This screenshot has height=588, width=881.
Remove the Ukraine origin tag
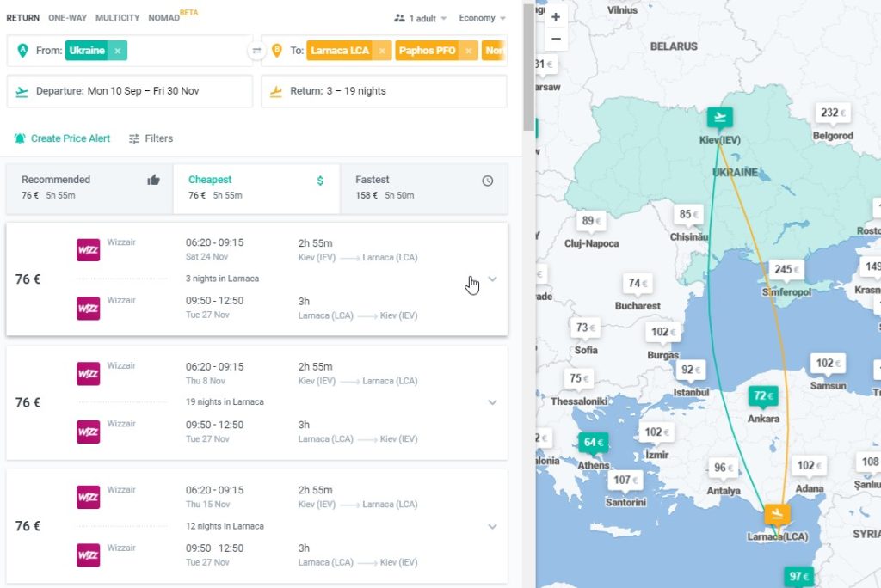tap(117, 51)
